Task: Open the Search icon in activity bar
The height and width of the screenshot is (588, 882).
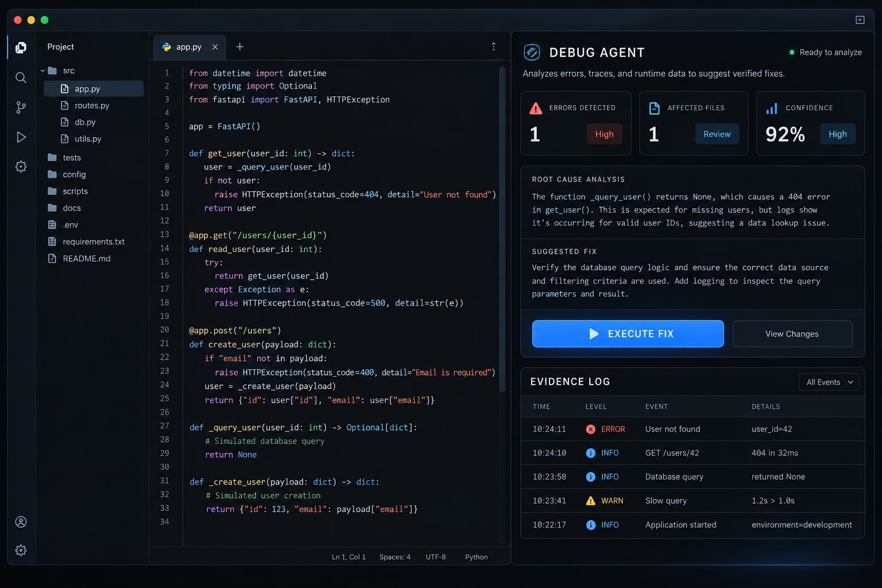Action: [x=21, y=78]
